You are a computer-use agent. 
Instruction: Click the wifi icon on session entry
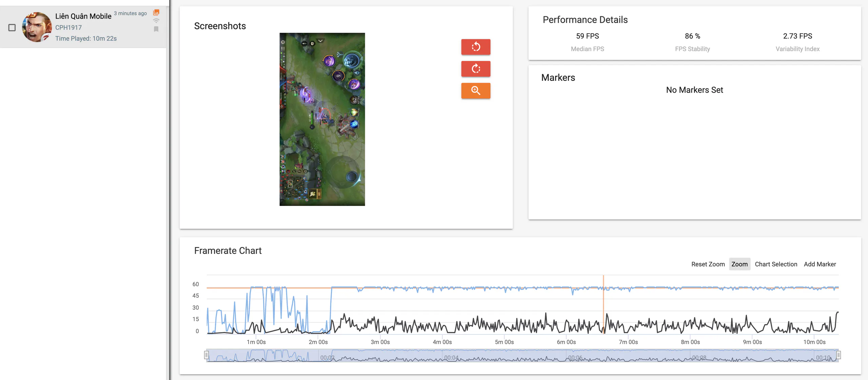pyautogui.click(x=156, y=21)
